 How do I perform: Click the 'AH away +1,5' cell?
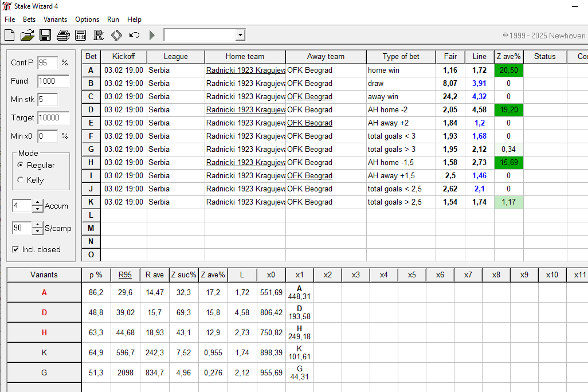(401, 175)
